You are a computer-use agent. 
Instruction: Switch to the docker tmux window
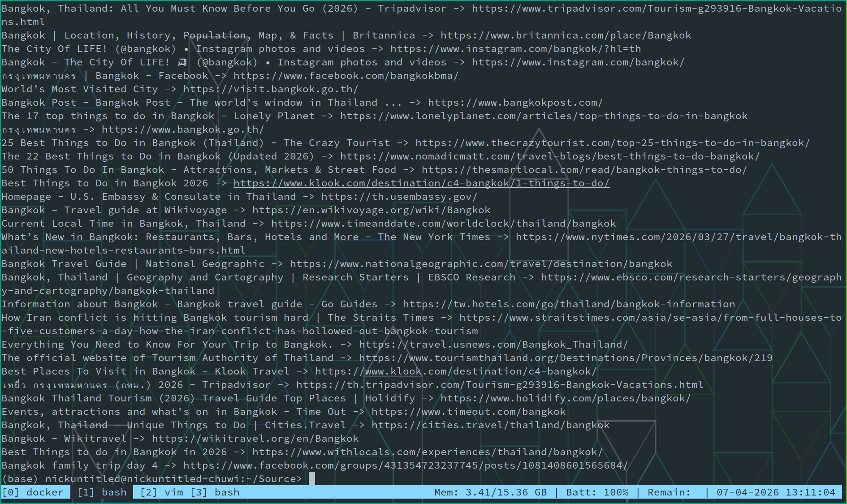tap(35, 492)
